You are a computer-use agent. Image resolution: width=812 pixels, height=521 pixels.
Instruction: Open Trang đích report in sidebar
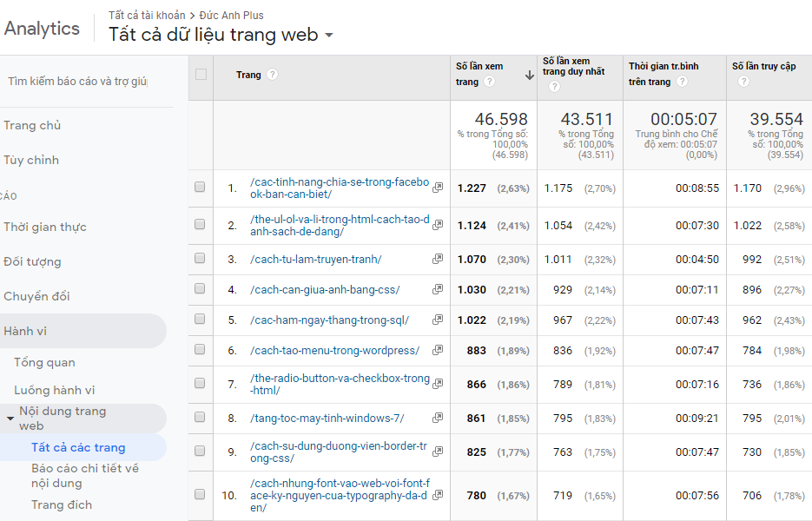click(x=62, y=505)
